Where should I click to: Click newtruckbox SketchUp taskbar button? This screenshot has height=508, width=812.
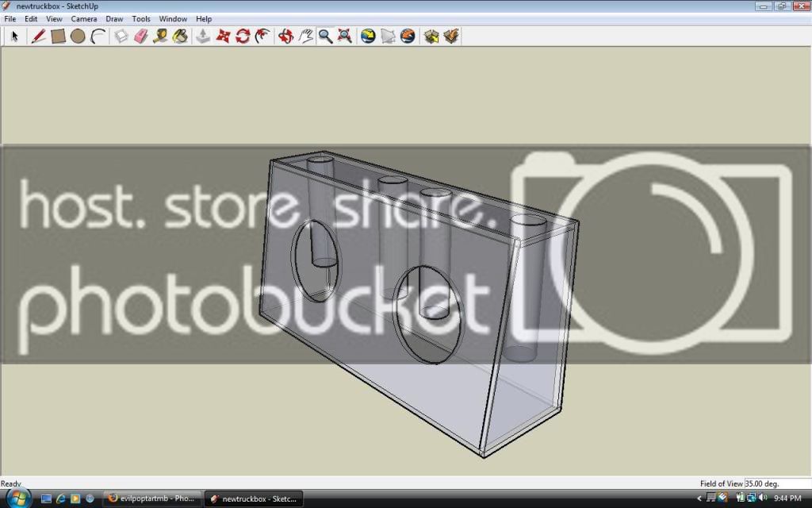[x=254, y=498]
